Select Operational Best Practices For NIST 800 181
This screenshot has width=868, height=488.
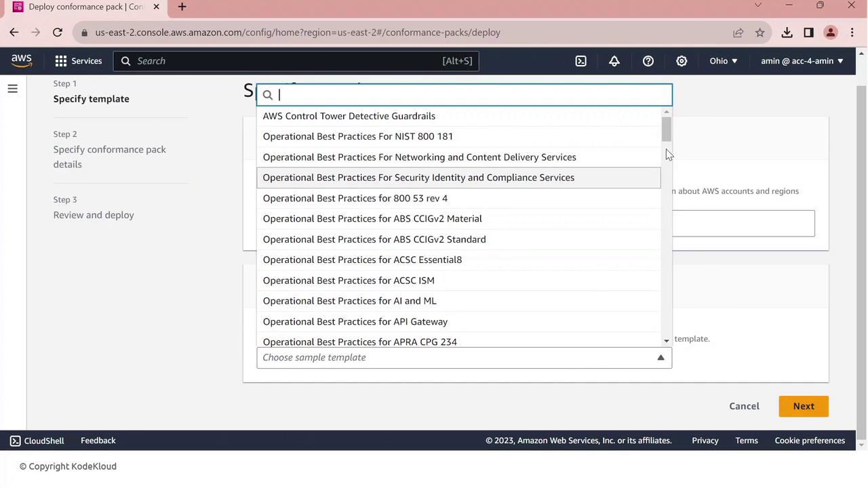[x=458, y=136]
